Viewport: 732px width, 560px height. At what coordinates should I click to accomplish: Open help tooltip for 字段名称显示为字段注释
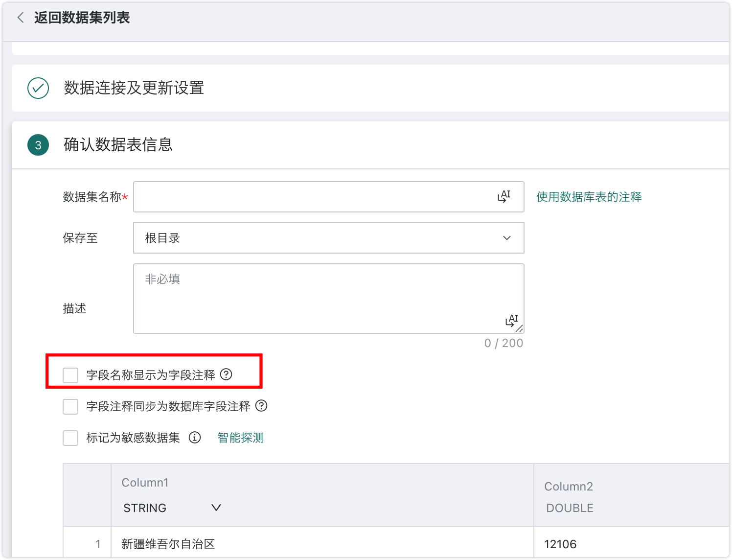pyautogui.click(x=226, y=373)
